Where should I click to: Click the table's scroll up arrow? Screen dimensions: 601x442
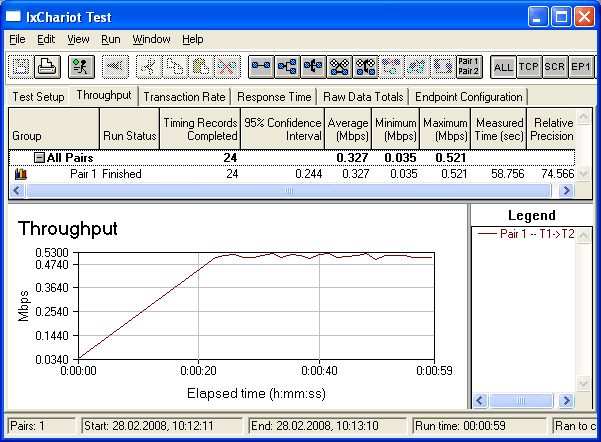tap(583, 116)
